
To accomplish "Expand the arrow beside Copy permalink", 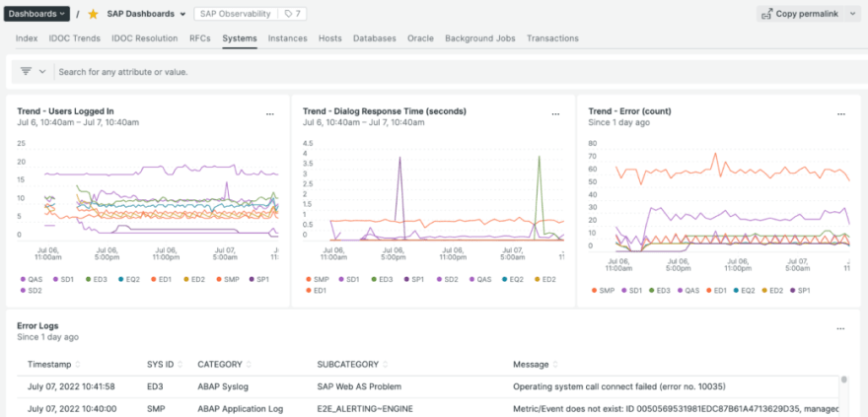I will coord(852,14).
